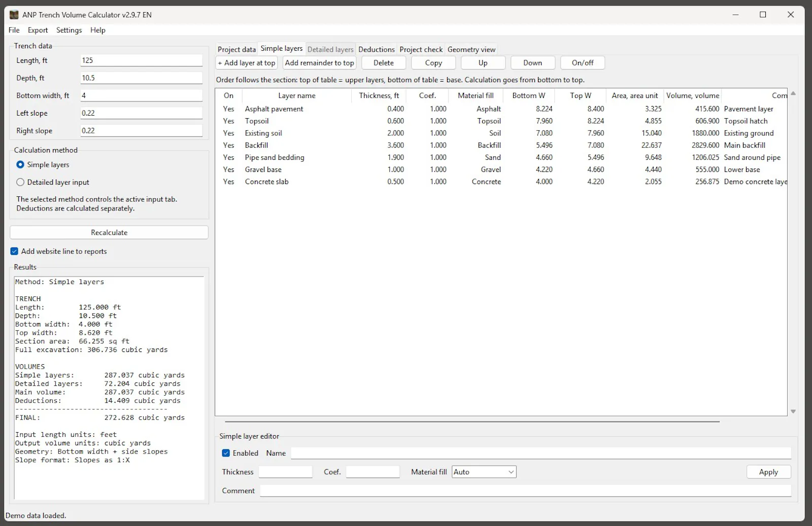Click the Coef. column header
Screen dimensions: 812x526
click(428, 95)
